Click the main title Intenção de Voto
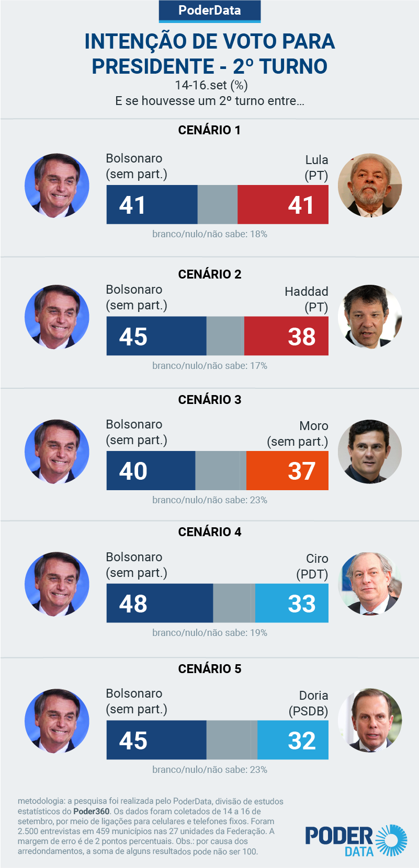Viewport: 419px width, 868px height. (x=210, y=54)
